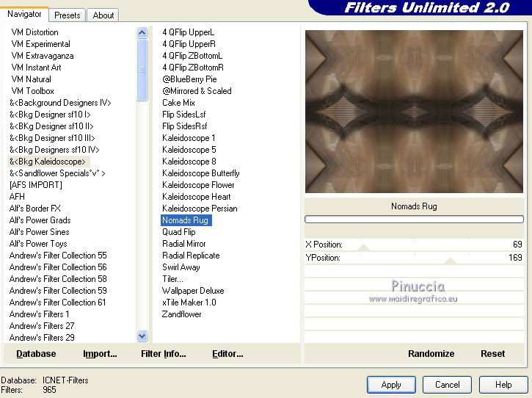
Task: Choose the 4 QFlip UpperL filter
Action: [189, 32]
